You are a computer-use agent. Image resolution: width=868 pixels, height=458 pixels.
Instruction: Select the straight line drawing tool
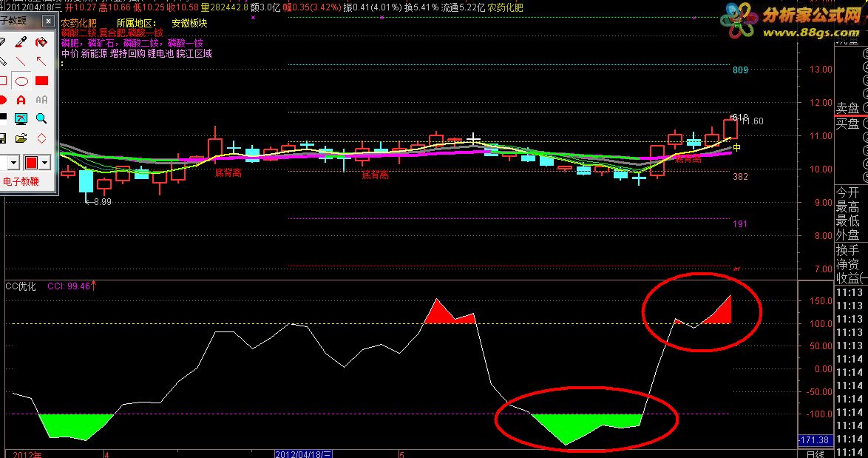point(21,61)
